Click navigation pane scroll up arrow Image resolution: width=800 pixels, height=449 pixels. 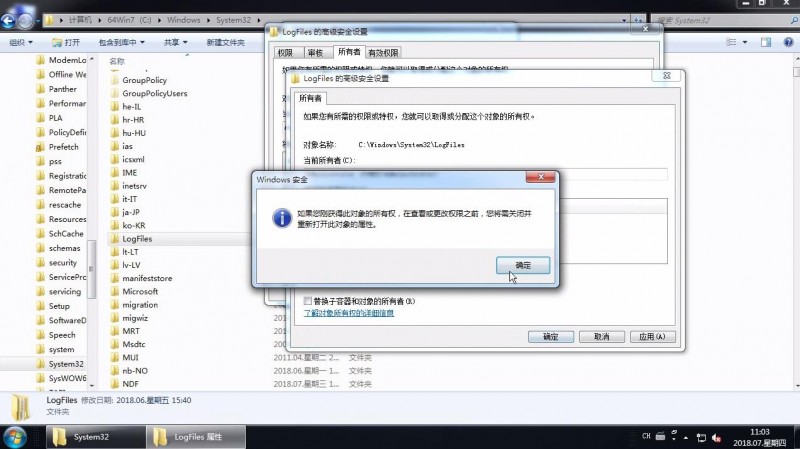click(x=92, y=59)
